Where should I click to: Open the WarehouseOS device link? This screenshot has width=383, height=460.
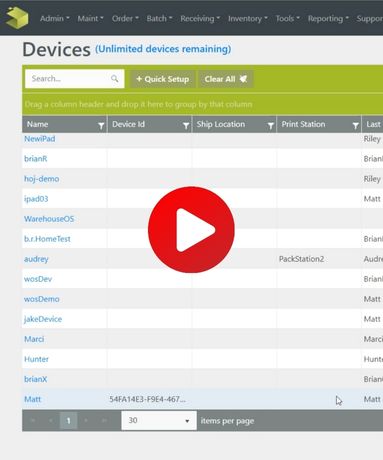point(49,219)
